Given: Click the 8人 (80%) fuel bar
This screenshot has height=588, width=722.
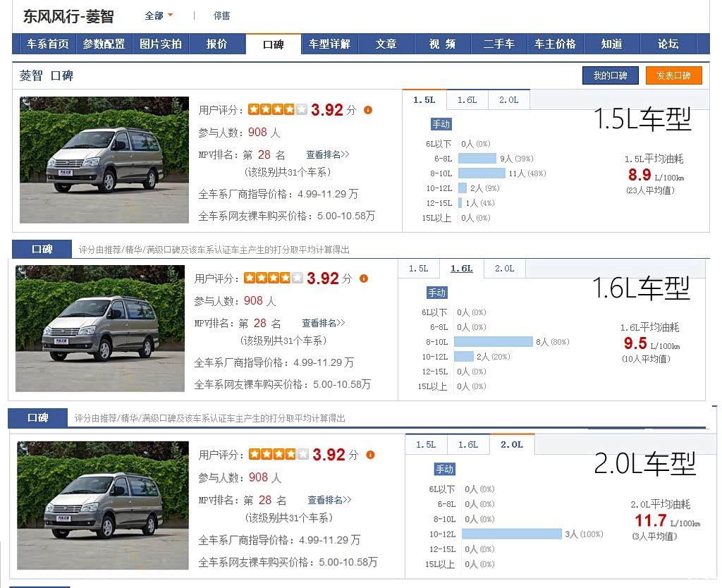Looking at the screenshot, I should pyautogui.click(x=493, y=342).
